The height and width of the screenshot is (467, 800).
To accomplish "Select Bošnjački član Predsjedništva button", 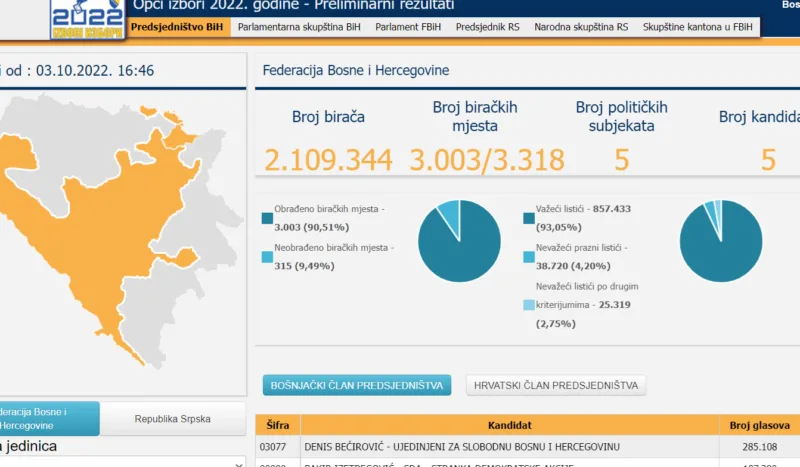I will [x=357, y=385].
